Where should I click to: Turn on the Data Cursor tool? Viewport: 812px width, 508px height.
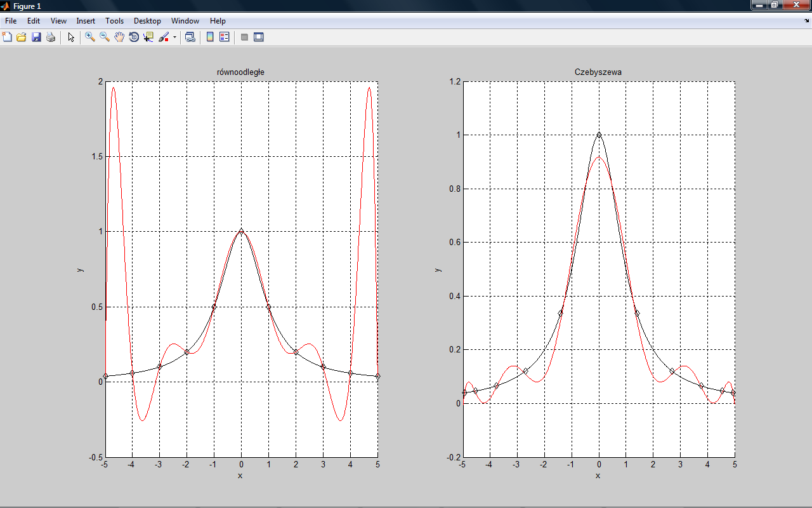click(148, 37)
